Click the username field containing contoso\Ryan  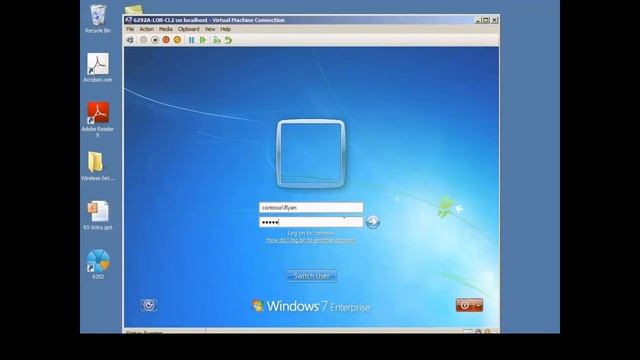point(311,208)
